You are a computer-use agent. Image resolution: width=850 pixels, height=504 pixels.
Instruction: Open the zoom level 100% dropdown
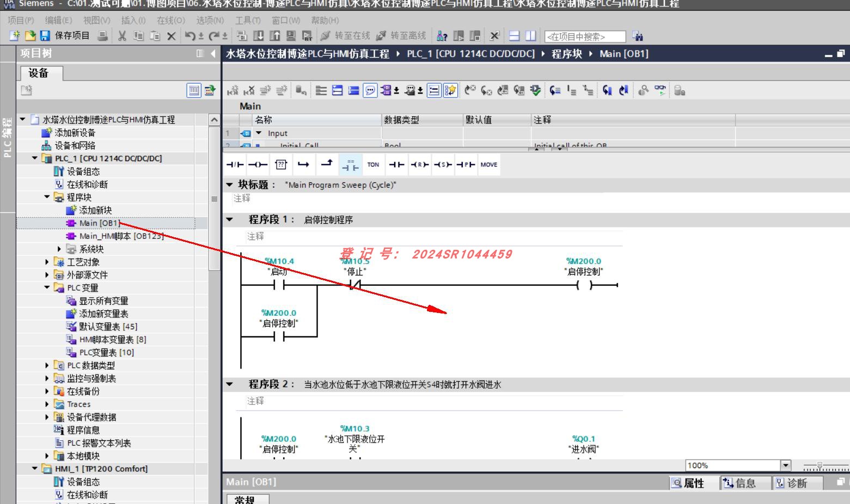coord(785,465)
